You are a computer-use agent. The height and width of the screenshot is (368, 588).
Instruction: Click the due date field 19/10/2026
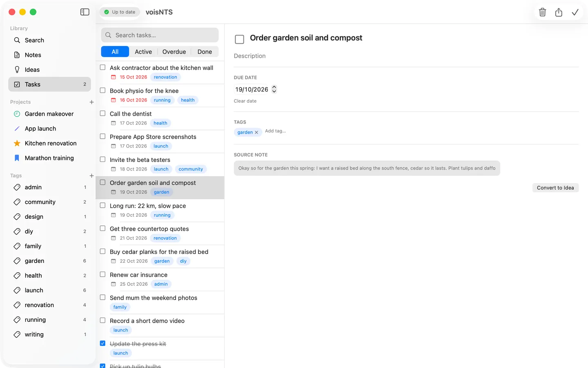click(x=252, y=89)
